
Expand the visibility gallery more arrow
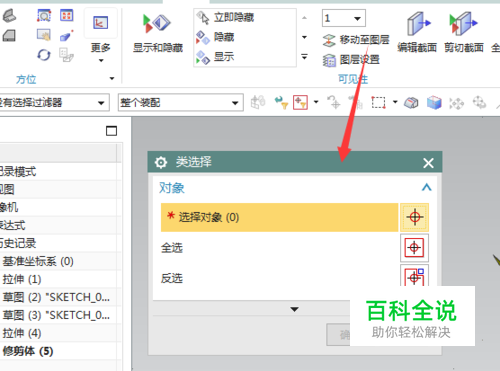pos(304,57)
